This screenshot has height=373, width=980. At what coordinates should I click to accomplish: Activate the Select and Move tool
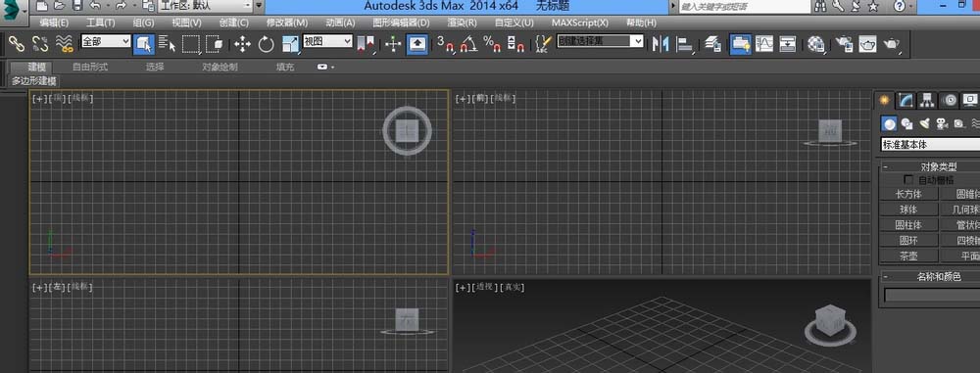point(242,44)
